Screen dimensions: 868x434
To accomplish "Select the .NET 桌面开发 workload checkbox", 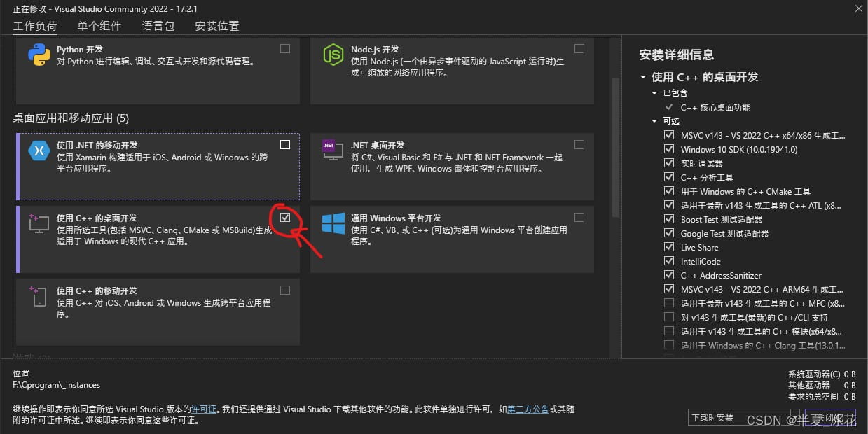I will tap(579, 145).
